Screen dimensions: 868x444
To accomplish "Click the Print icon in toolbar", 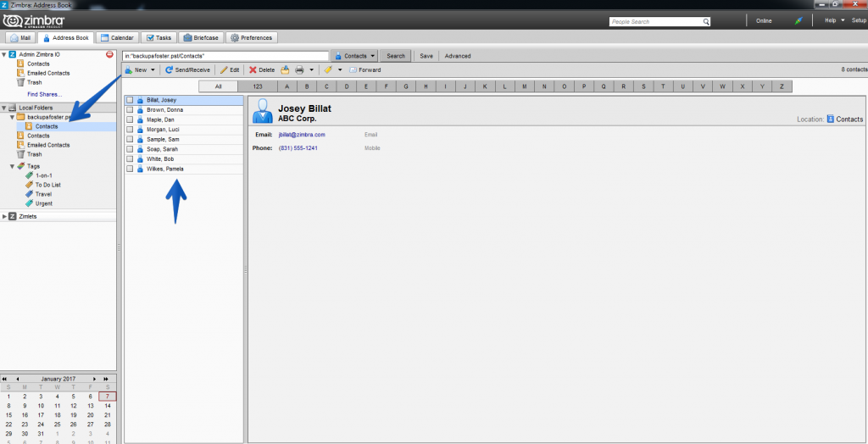I will click(x=299, y=70).
